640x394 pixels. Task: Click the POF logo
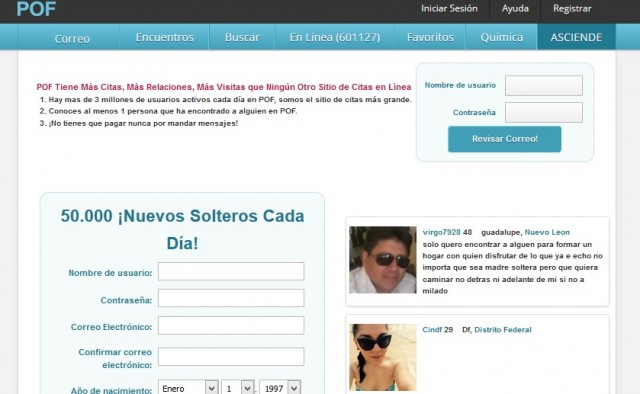pyautogui.click(x=36, y=9)
